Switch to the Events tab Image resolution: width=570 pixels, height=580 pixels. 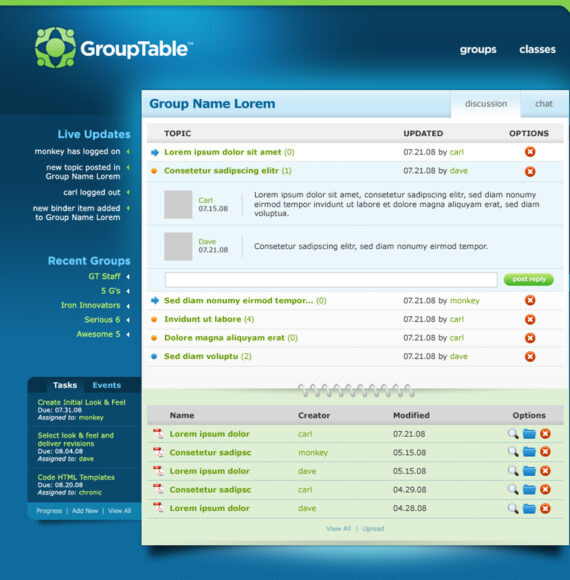107,385
